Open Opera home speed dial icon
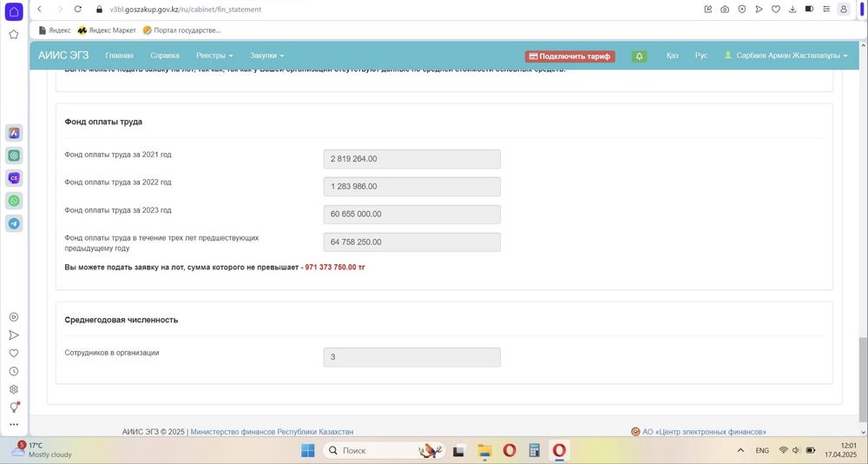This screenshot has height=464, width=868. 14,11
